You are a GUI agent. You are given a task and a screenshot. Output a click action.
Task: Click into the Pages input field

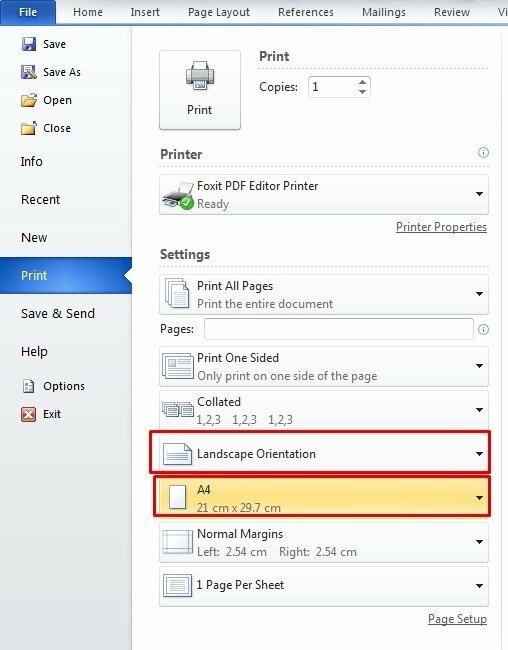pyautogui.click(x=338, y=329)
